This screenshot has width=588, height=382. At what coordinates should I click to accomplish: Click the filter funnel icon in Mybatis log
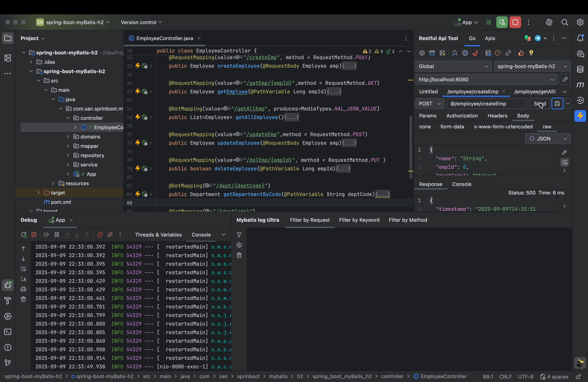[239, 235]
